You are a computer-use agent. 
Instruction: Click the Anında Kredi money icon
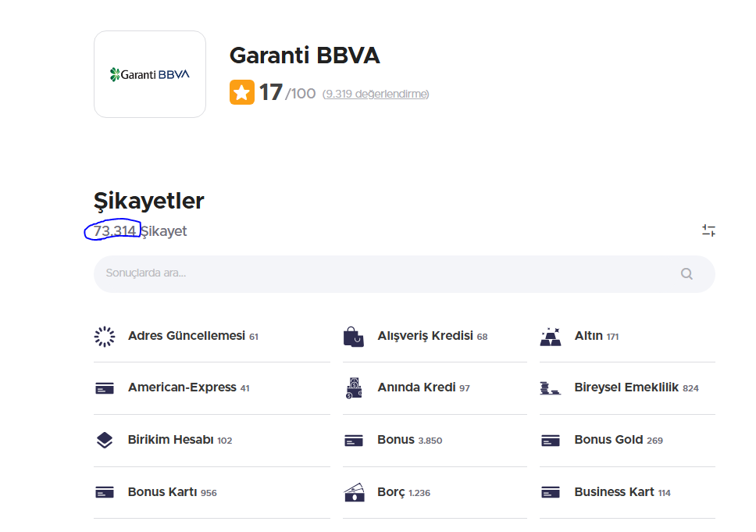click(354, 388)
